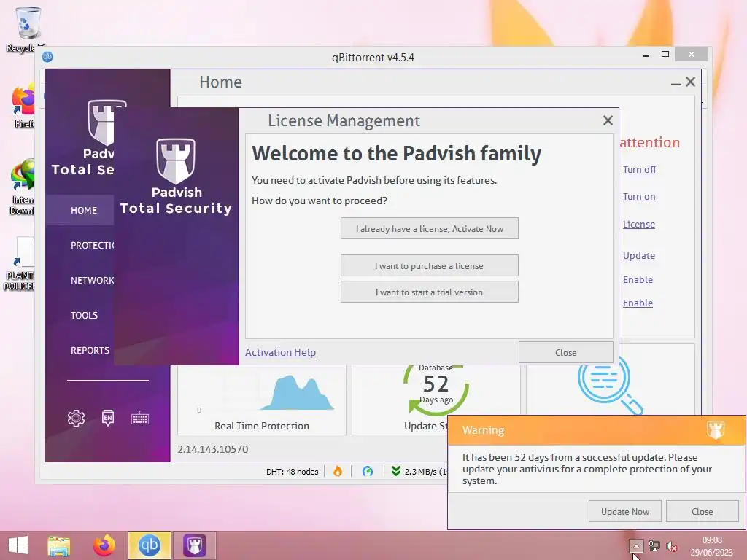
Task: Click Close button in License Management dialog
Action: [x=565, y=353]
